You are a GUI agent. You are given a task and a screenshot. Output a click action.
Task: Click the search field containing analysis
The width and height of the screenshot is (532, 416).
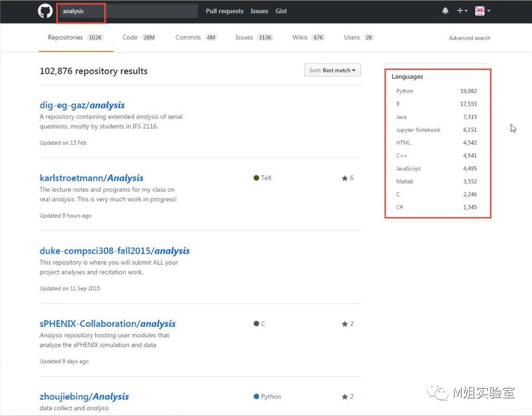pyautogui.click(x=128, y=11)
